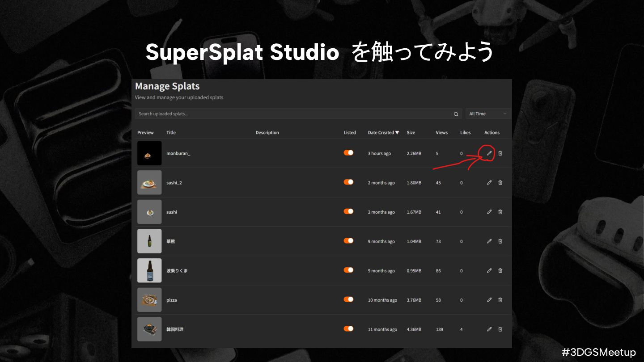Click the Title column header

tap(171, 133)
